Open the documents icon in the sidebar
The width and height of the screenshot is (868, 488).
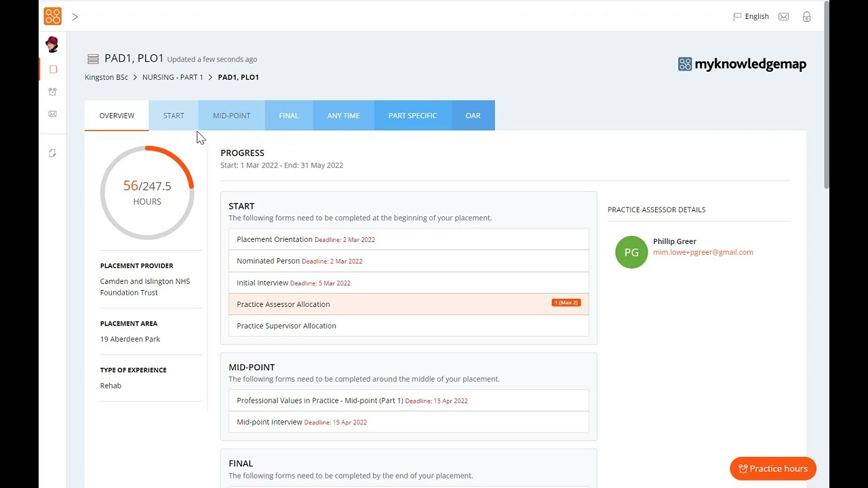[x=53, y=69]
